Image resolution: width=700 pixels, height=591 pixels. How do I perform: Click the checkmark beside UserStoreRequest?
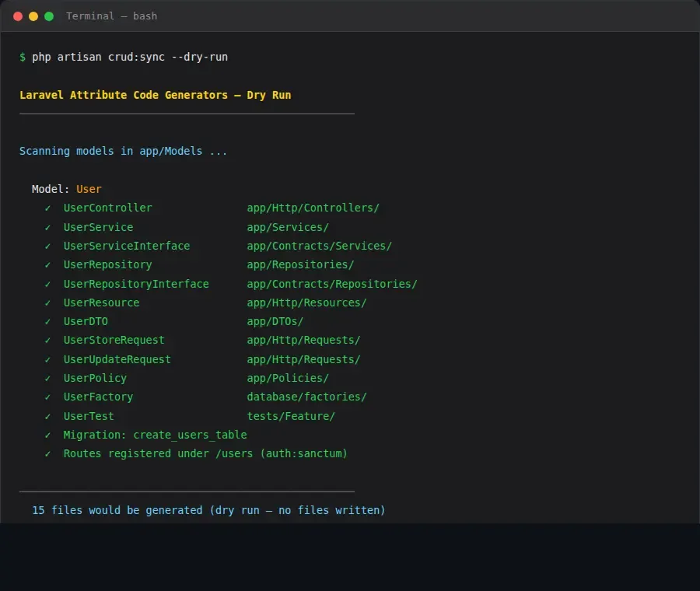47,340
